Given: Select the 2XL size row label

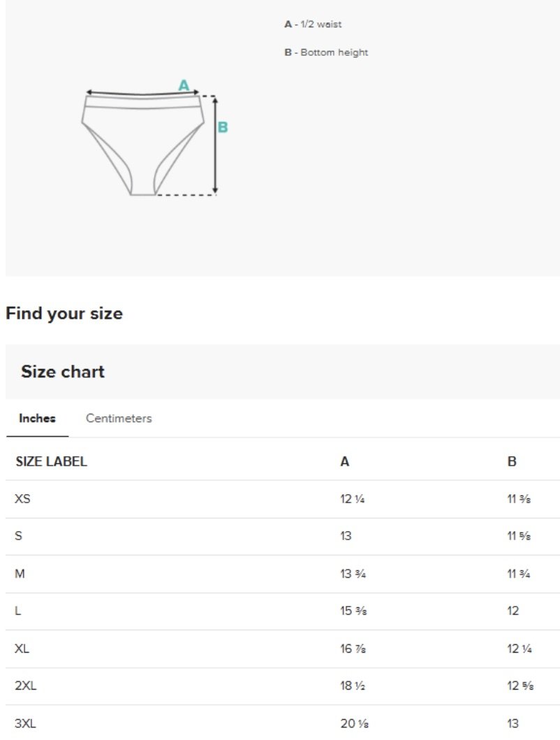Looking at the screenshot, I should coord(25,685).
